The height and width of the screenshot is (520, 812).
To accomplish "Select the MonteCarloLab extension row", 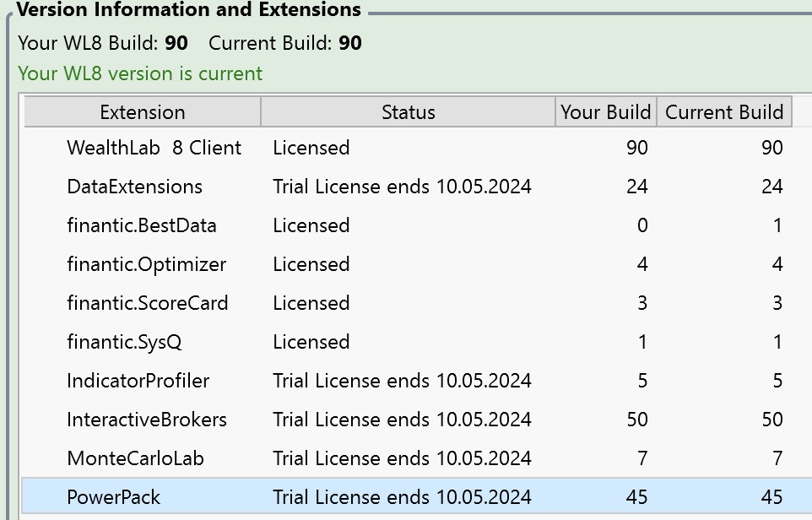I will pos(135,458).
